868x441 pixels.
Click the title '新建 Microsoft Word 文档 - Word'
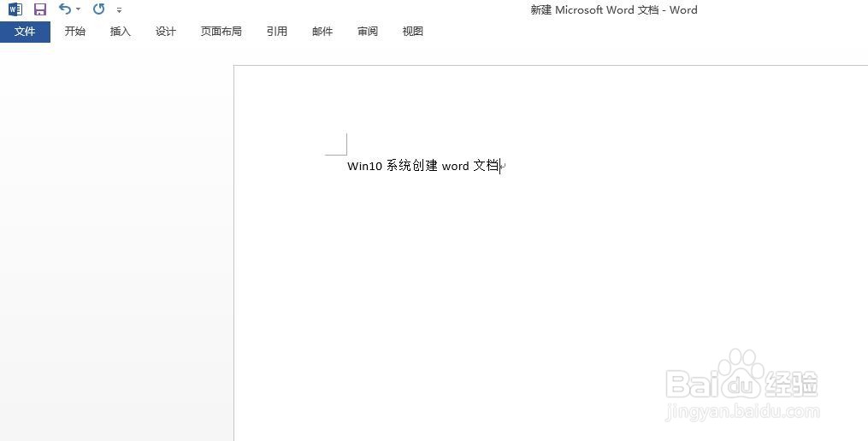614,10
